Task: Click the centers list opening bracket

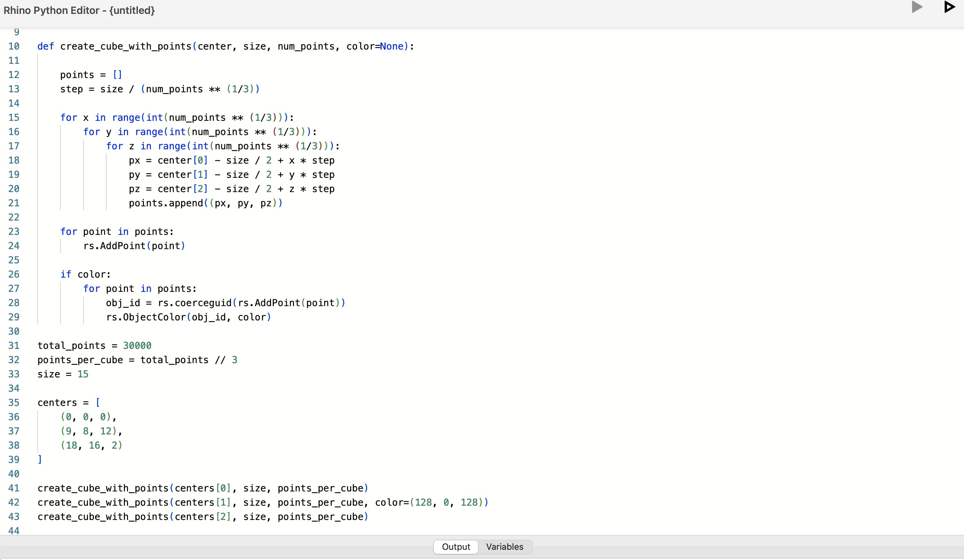Action: click(98, 402)
